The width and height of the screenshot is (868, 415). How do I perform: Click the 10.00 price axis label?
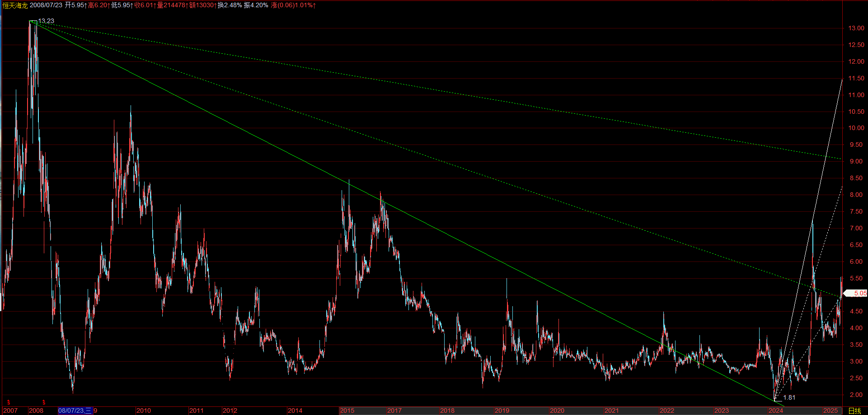click(x=856, y=128)
